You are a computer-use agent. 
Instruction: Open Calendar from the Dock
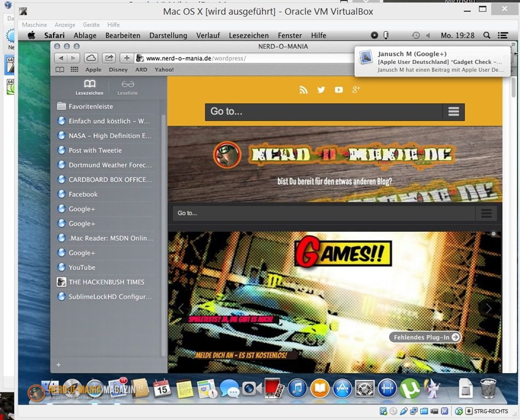point(162,388)
